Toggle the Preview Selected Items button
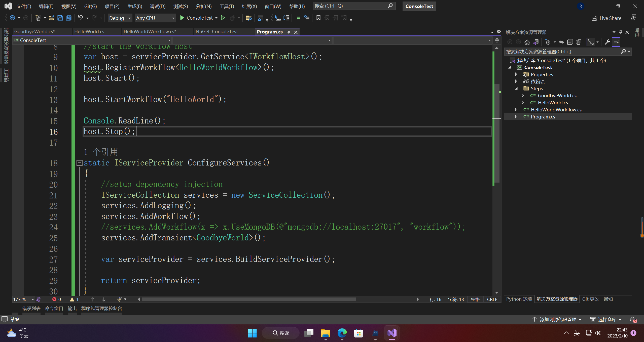The width and height of the screenshot is (644, 342). tap(616, 42)
